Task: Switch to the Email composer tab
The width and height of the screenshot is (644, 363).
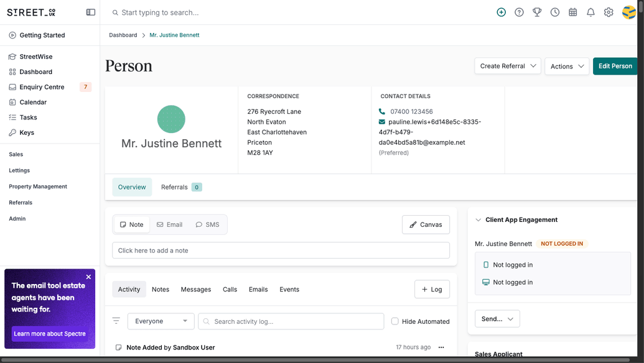Action: (170, 225)
